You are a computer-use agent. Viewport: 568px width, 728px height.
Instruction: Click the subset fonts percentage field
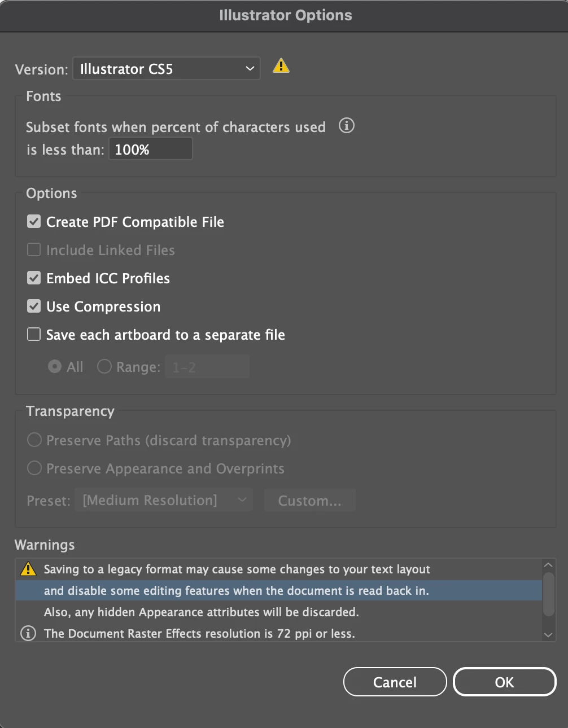click(150, 150)
